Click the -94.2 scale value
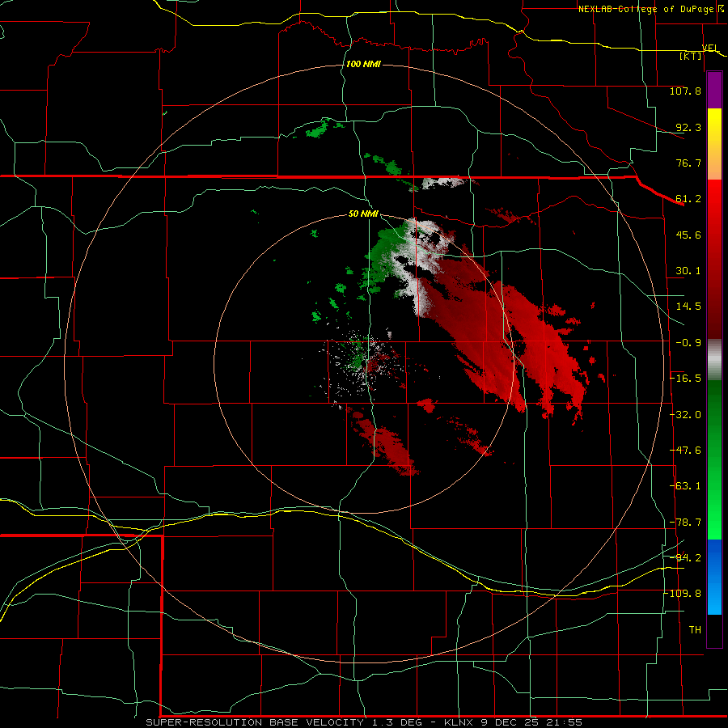728x728 pixels. 685,557
